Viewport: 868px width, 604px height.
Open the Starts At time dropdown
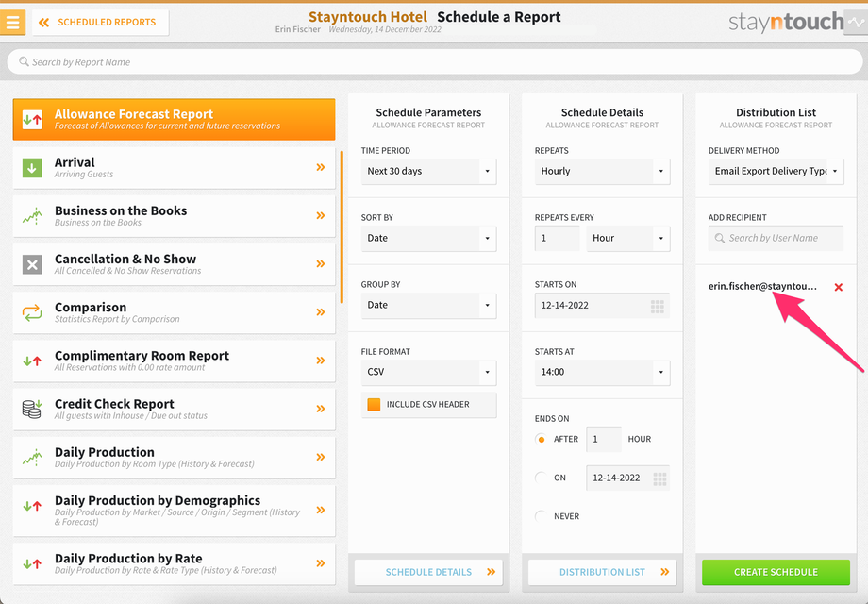(602, 372)
